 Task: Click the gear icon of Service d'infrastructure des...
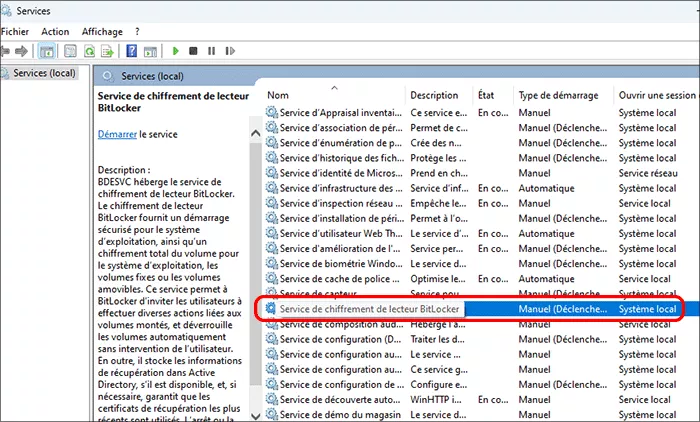coord(271,188)
